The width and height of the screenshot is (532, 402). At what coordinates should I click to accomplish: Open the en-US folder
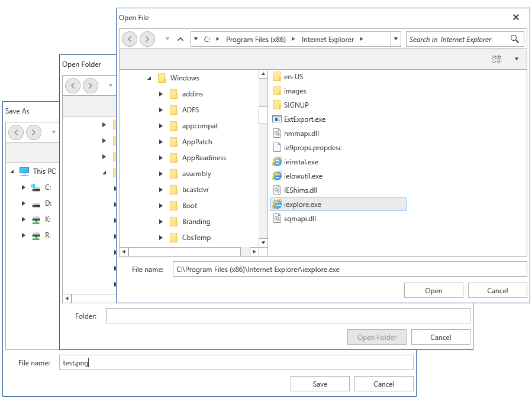pyautogui.click(x=289, y=76)
